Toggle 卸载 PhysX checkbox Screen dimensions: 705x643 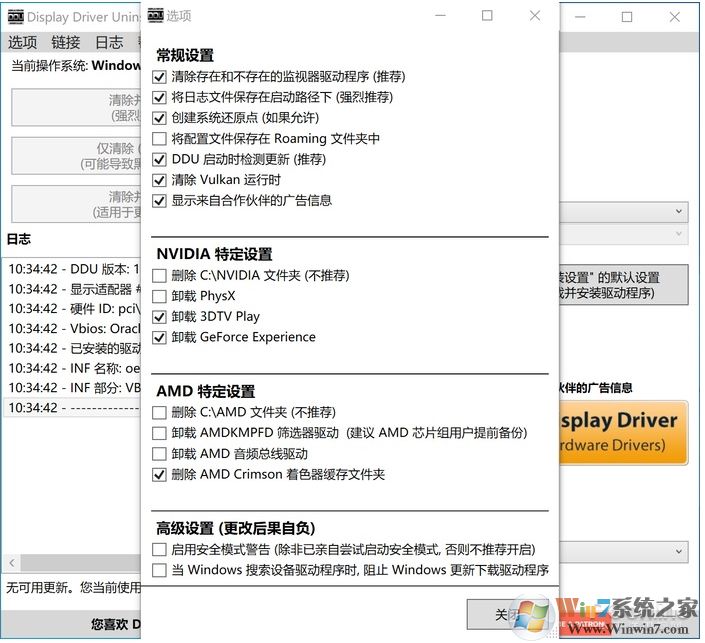point(159,296)
